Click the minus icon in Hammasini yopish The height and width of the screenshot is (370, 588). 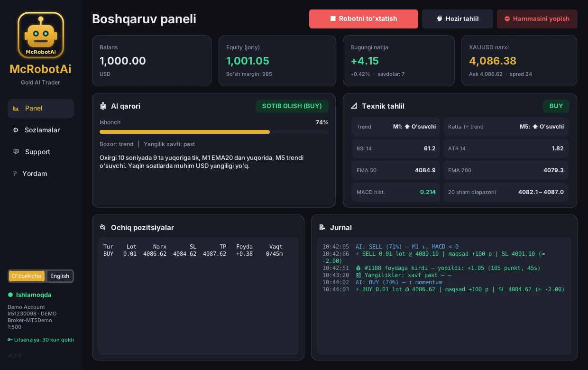(x=507, y=19)
